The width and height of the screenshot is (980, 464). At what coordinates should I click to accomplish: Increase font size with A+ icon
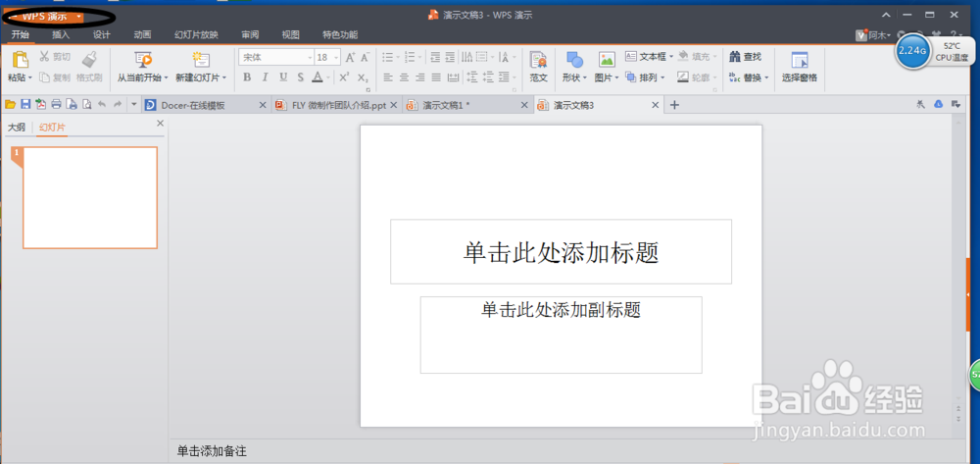tap(350, 57)
